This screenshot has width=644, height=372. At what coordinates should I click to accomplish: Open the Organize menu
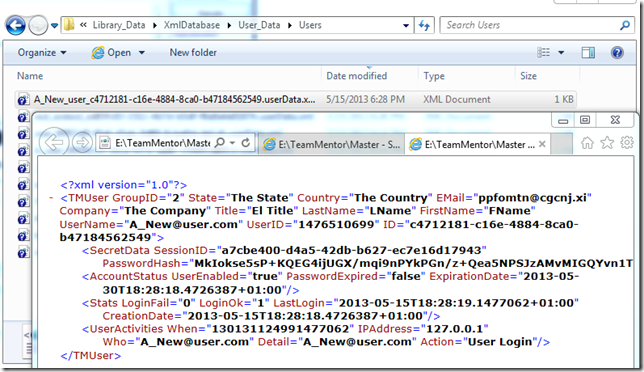41,53
